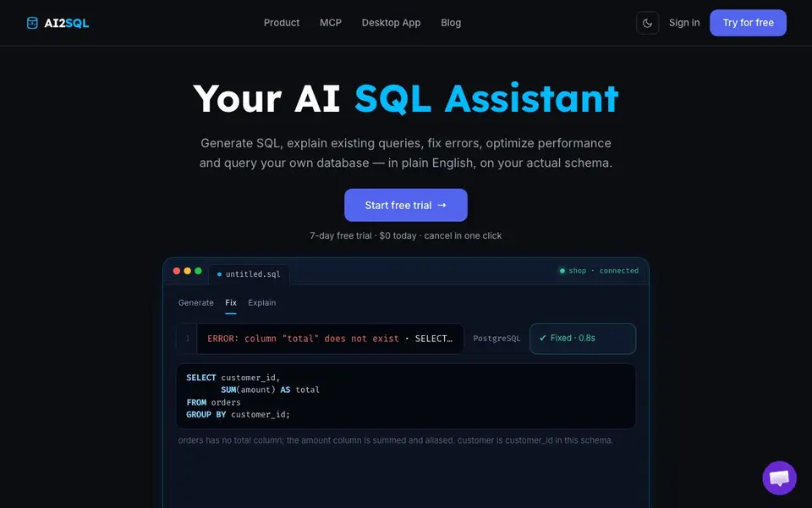Image resolution: width=812 pixels, height=508 pixels.
Task: Click the Start free trial button
Action: (406, 205)
